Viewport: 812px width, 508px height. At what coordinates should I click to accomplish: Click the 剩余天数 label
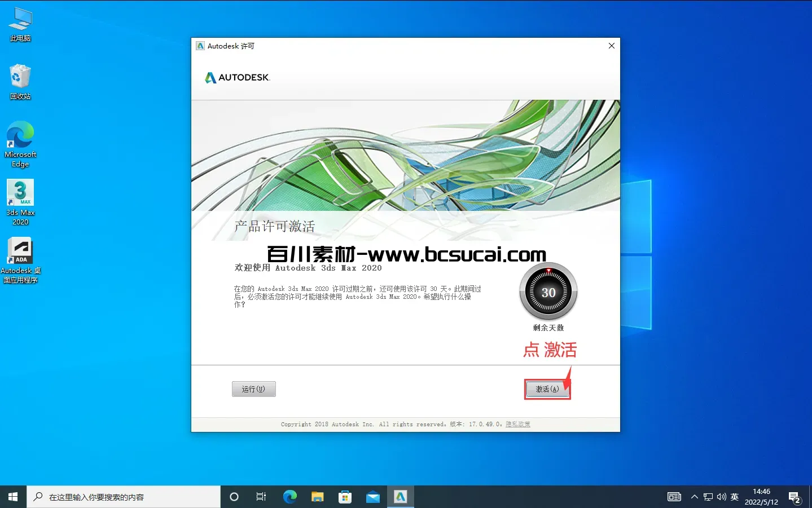click(x=548, y=328)
